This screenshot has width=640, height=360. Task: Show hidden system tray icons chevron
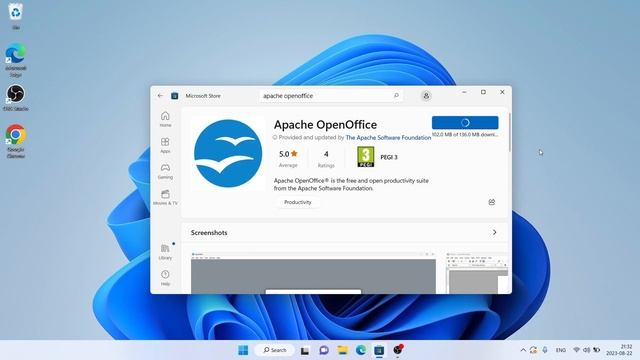coord(523,350)
